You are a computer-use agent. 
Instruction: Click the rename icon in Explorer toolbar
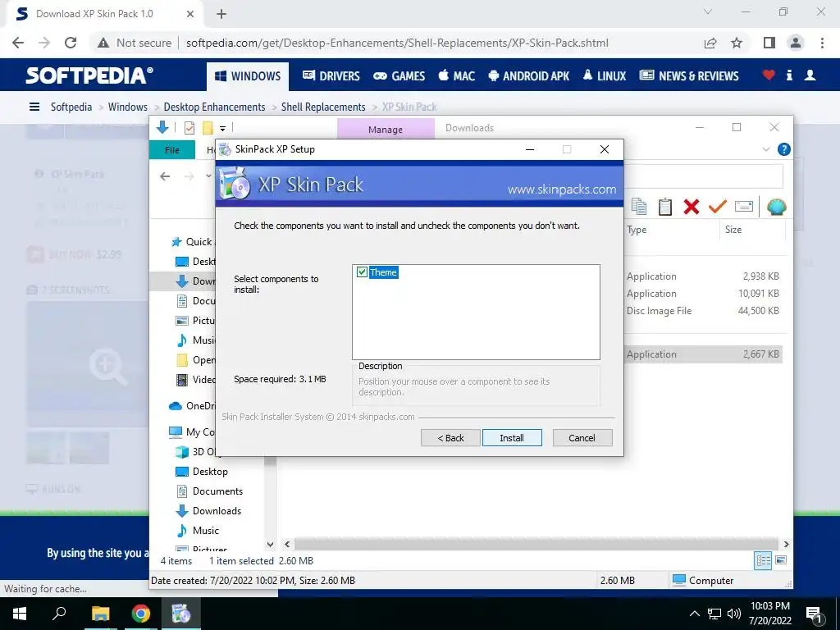pos(743,206)
